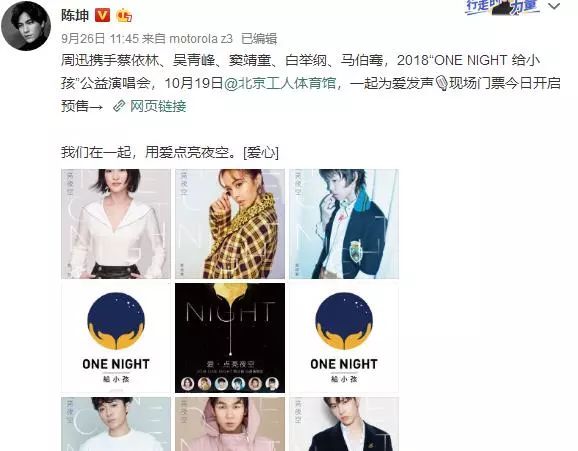The height and width of the screenshot is (451, 578).
Task: Click the orange verified V badge
Action: pos(102,15)
